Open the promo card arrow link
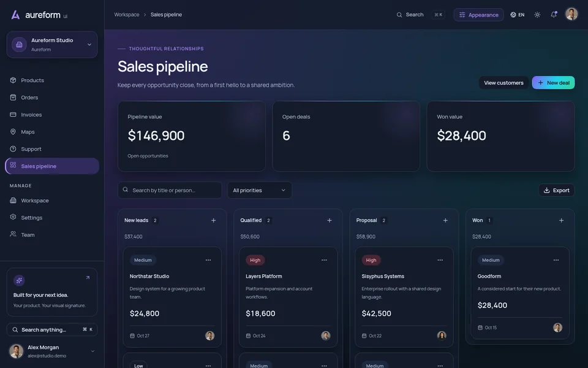The image size is (588, 368). (x=88, y=277)
